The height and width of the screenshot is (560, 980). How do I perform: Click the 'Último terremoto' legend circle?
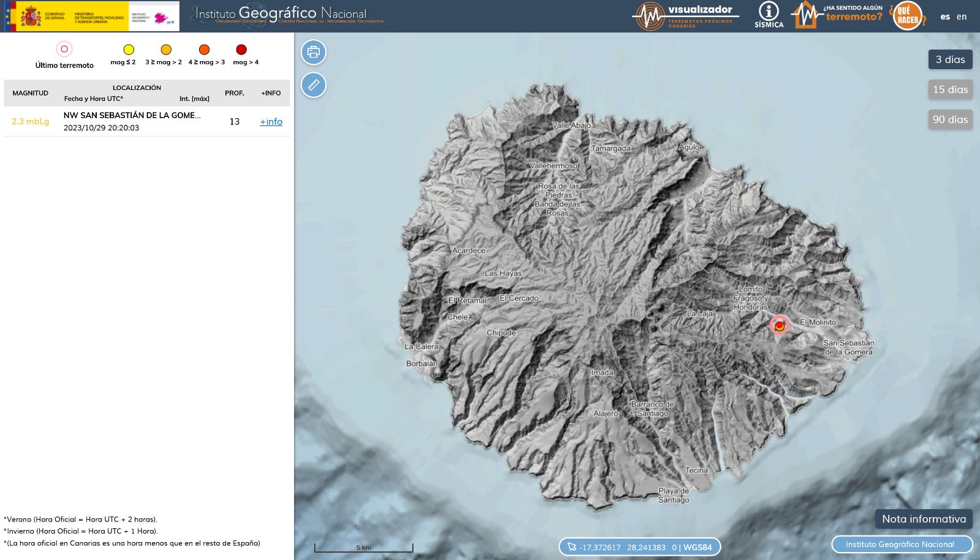click(x=64, y=49)
